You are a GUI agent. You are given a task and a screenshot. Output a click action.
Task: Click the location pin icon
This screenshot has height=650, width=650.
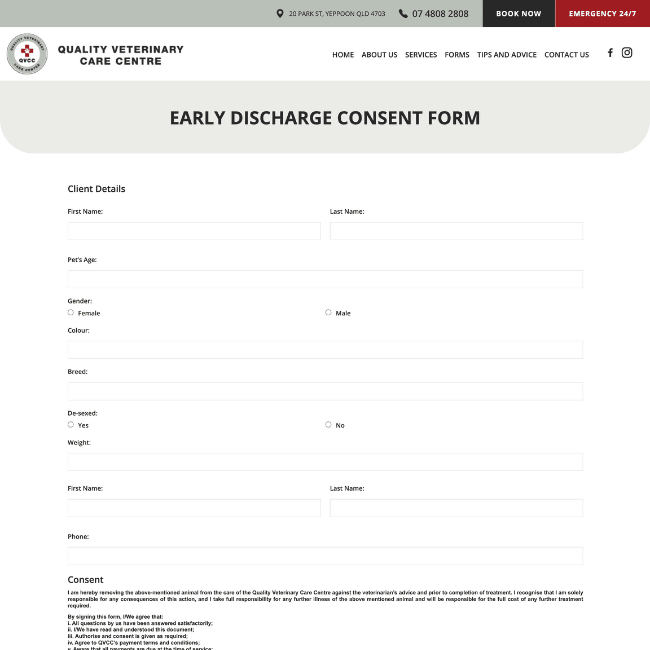(x=280, y=14)
